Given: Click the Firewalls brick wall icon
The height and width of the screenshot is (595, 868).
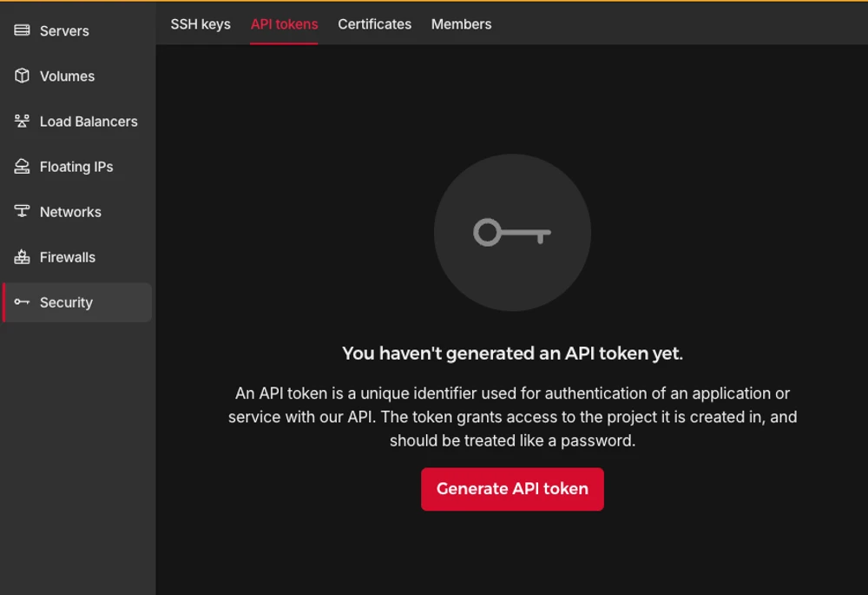Looking at the screenshot, I should [x=22, y=257].
